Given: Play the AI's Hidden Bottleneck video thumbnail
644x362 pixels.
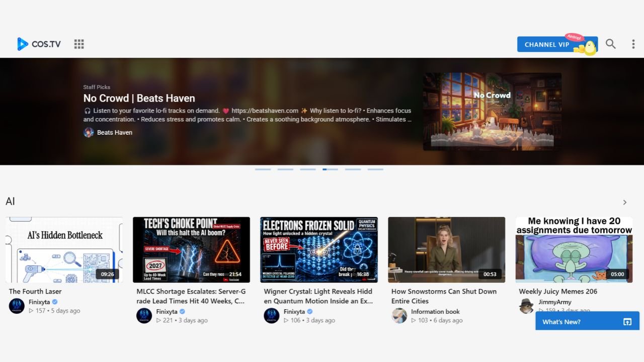Looking at the screenshot, I should pyautogui.click(x=64, y=250).
